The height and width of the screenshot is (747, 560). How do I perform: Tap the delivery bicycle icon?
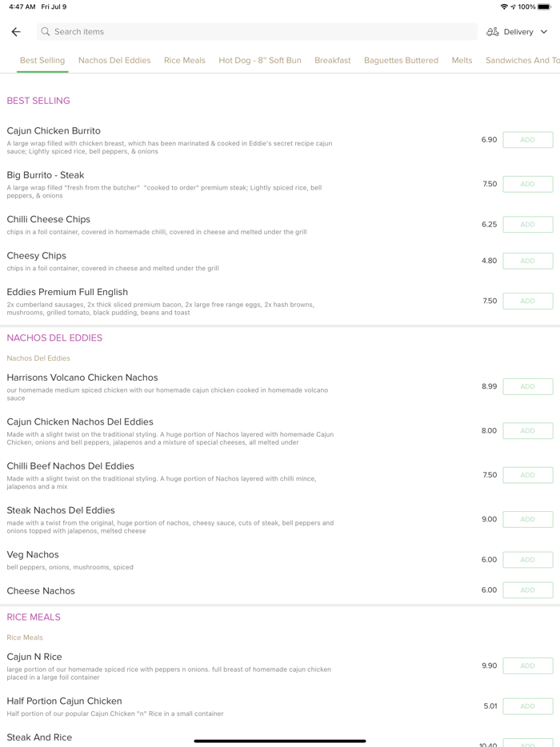click(493, 32)
